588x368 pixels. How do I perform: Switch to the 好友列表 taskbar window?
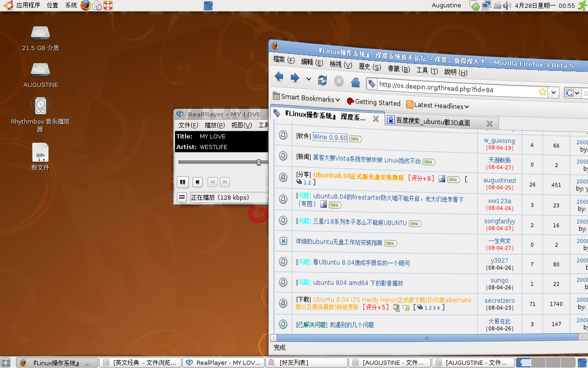[306, 362]
